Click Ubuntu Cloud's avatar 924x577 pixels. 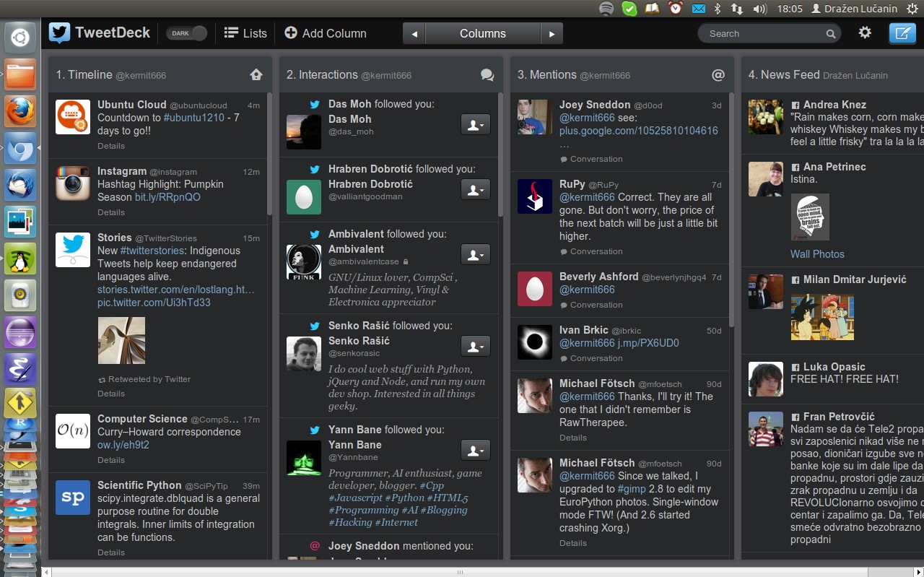click(73, 117)
